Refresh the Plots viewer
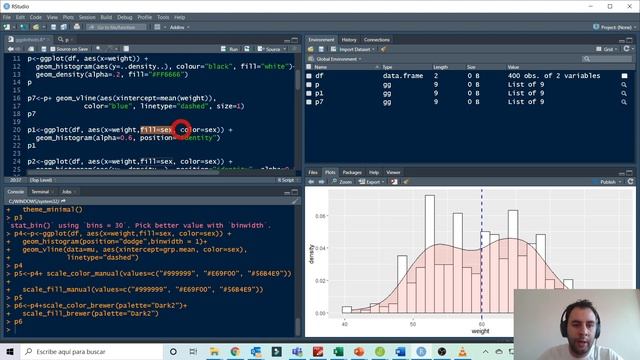Image resolution: width=640 pixels, height=360 pixels. click(631, 182)
